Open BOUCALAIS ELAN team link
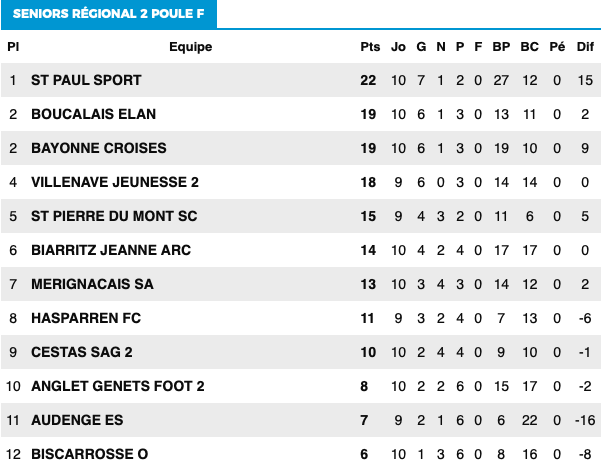The height and width of the screenshot is (471, 601). pyautogui.click(x=94, y=114)
